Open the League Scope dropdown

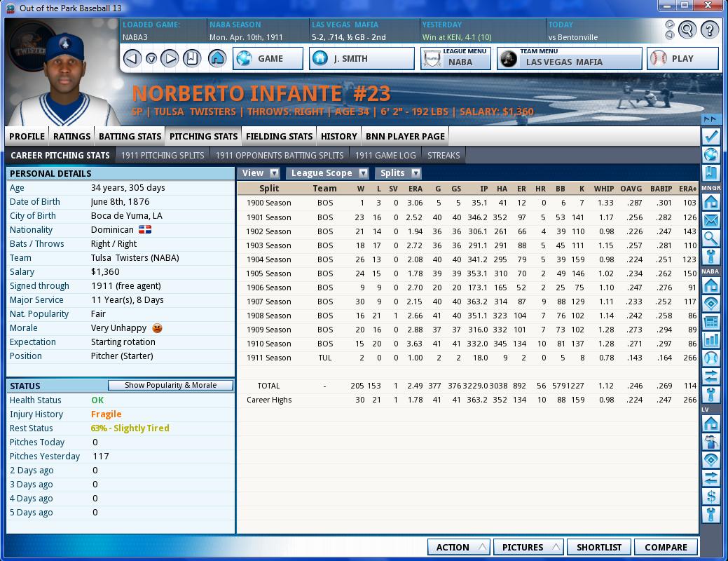(328, 173)
